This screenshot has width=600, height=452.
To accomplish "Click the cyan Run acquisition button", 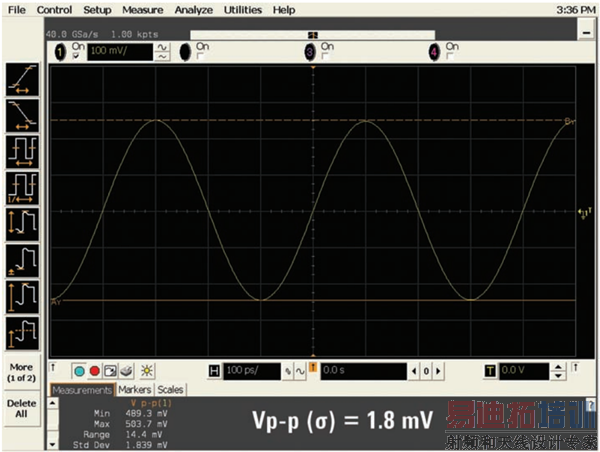I will pyautogui.click(x=79, y=371).
